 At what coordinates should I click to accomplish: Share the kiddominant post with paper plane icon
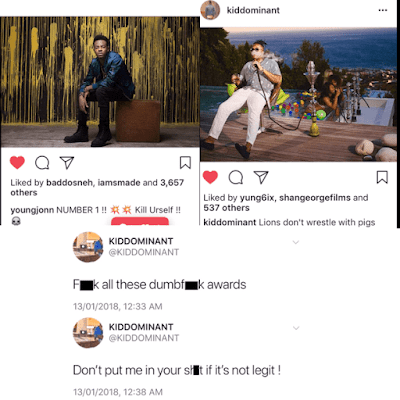click(x=261, y=177)
